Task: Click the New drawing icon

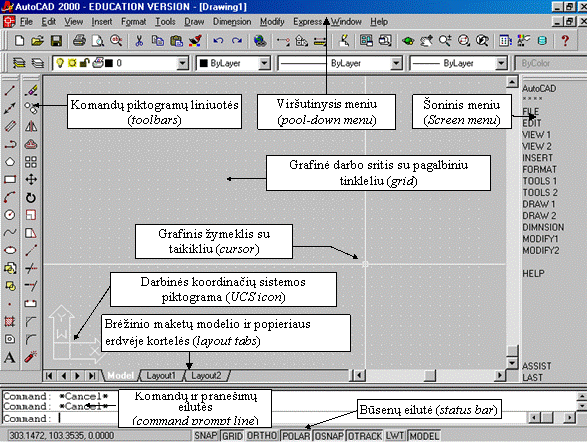Action: click(x=19, y=40)
